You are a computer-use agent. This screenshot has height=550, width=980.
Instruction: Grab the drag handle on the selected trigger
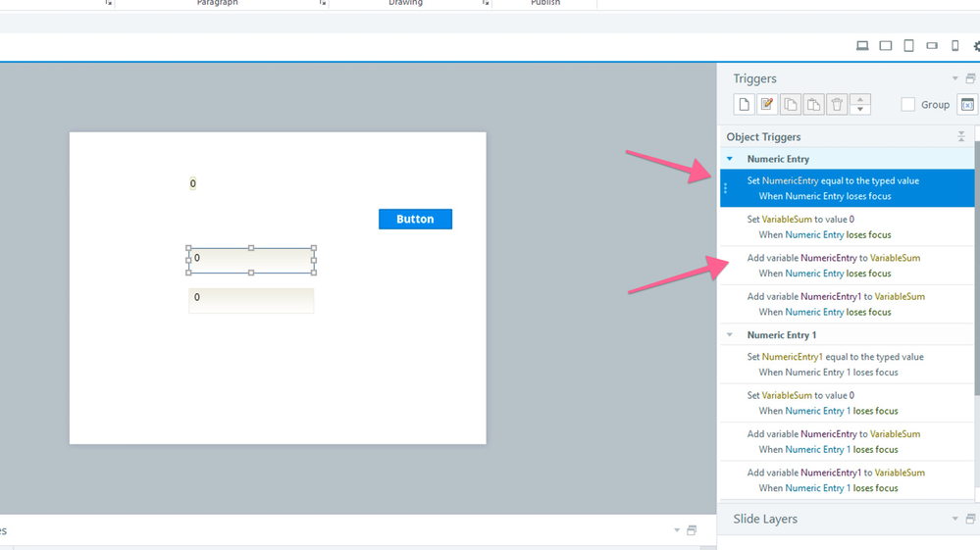[x=725, y=188]
